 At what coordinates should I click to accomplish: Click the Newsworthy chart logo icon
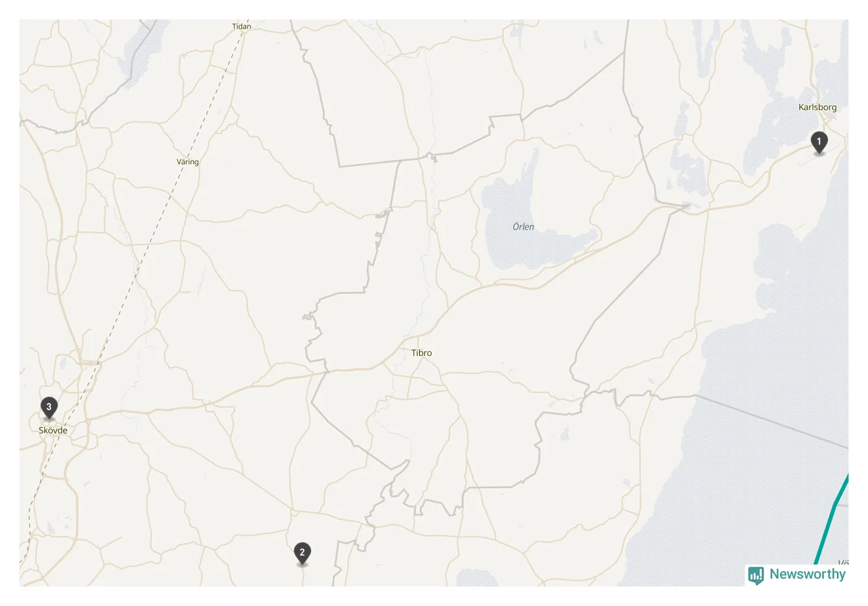pyautogui.click(x=756, y=574)
